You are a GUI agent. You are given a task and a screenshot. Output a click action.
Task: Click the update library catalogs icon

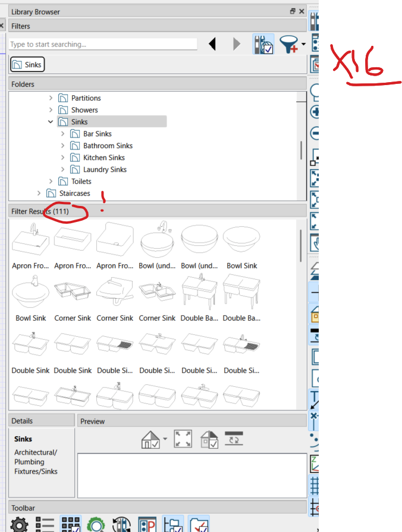coord(122,524)
